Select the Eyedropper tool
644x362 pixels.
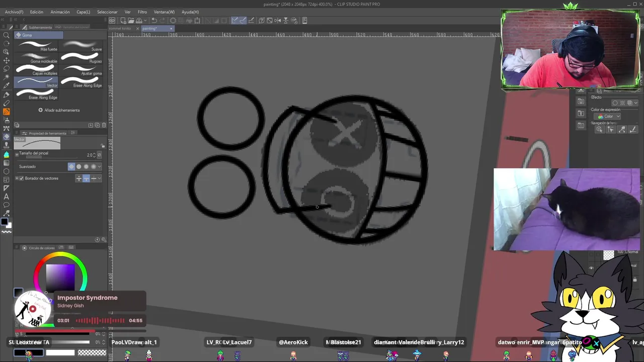click(7, 86)
